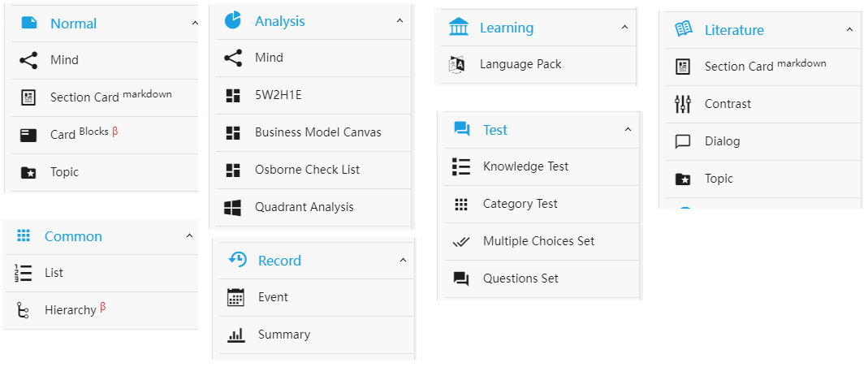Collapse the Literature section chevron
This screenshot has width=868, height=367.
849,30
